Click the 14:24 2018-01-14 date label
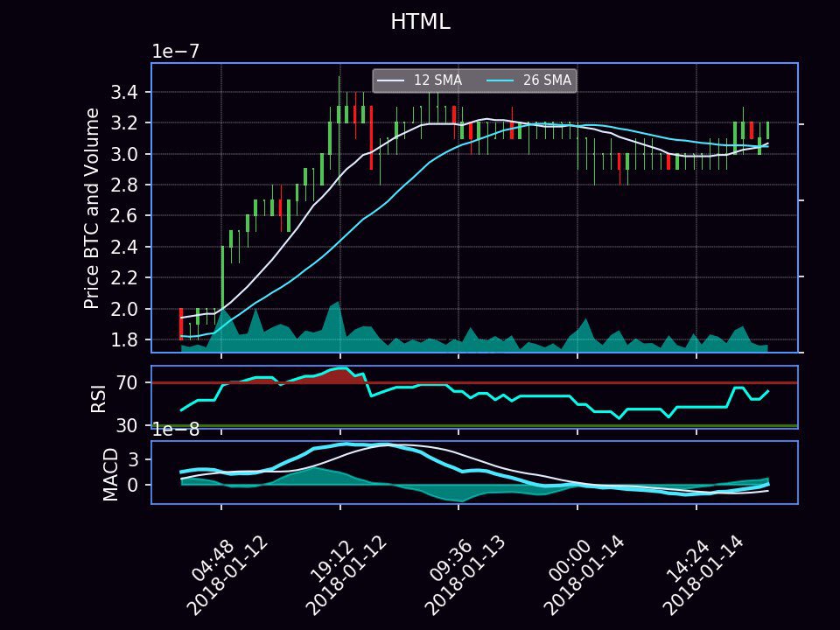Screen dimensions: 840x630 [x=702, y=576]
